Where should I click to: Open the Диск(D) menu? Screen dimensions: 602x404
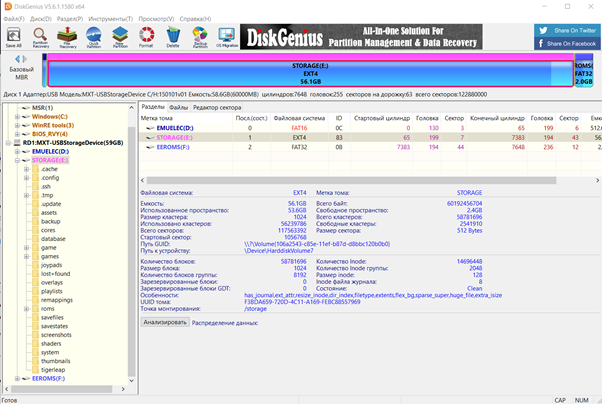pyautogui.click(x=41, y=19)
